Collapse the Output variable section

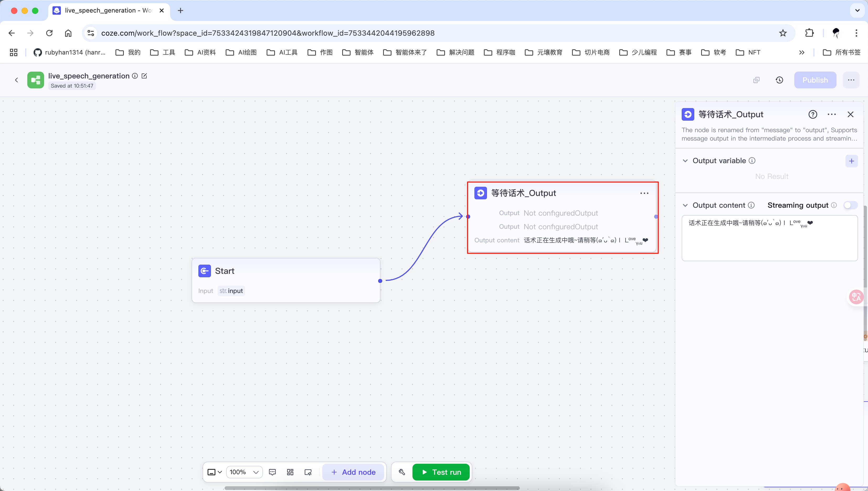pos(685,161)
